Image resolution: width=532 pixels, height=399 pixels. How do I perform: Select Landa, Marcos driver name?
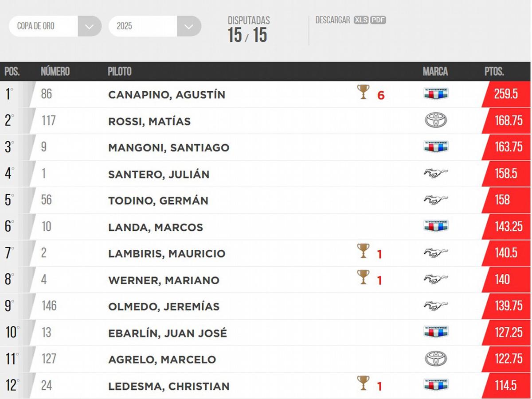[156, 227]
